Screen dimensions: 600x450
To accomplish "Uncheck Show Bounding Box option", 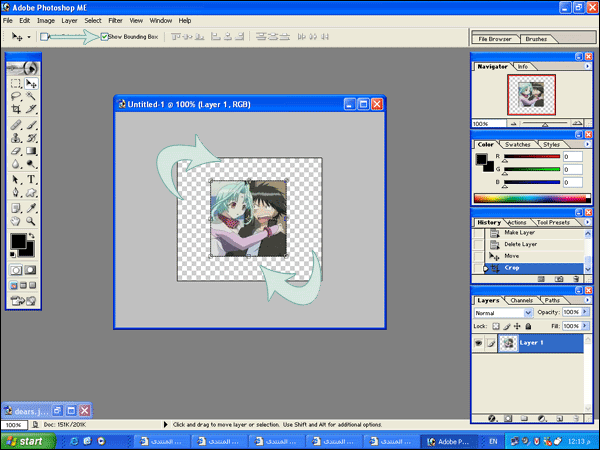I will point(104,37).
